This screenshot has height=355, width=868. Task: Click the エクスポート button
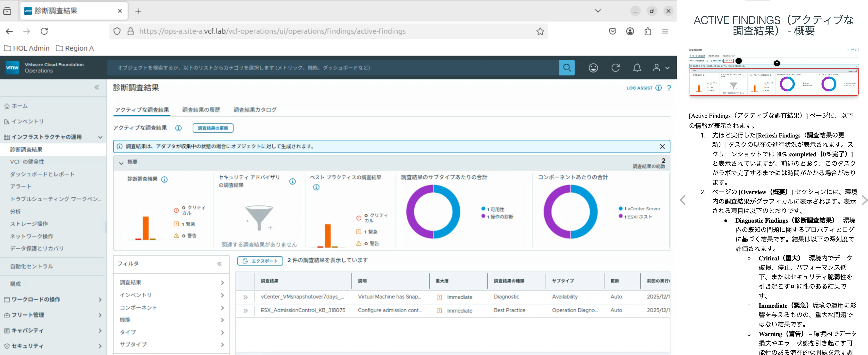click(260, 261)
